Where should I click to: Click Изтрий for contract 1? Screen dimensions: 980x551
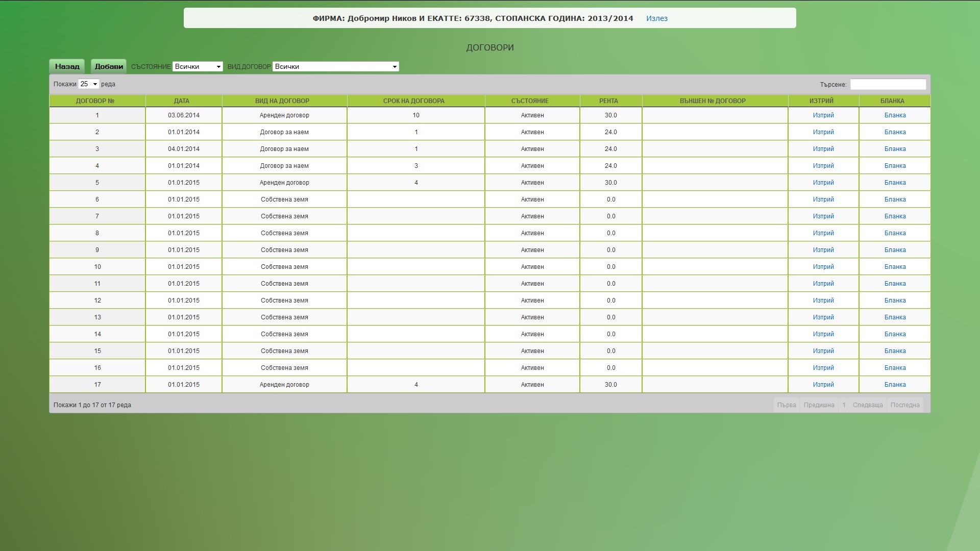823,115
